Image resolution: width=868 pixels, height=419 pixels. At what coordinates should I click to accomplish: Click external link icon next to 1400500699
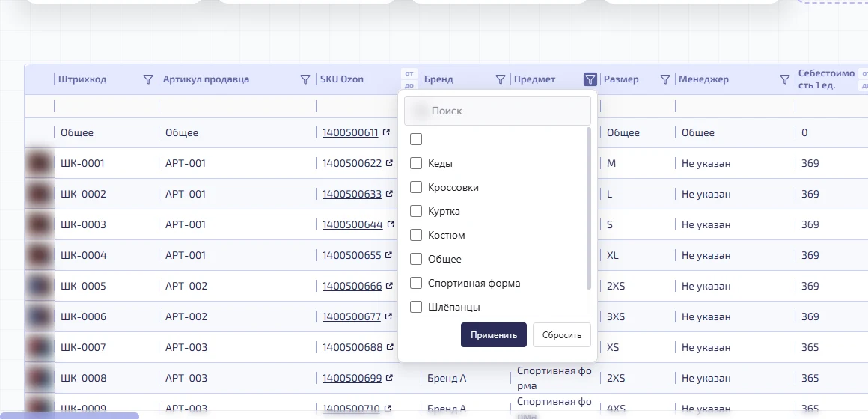[x=390, y=378]
